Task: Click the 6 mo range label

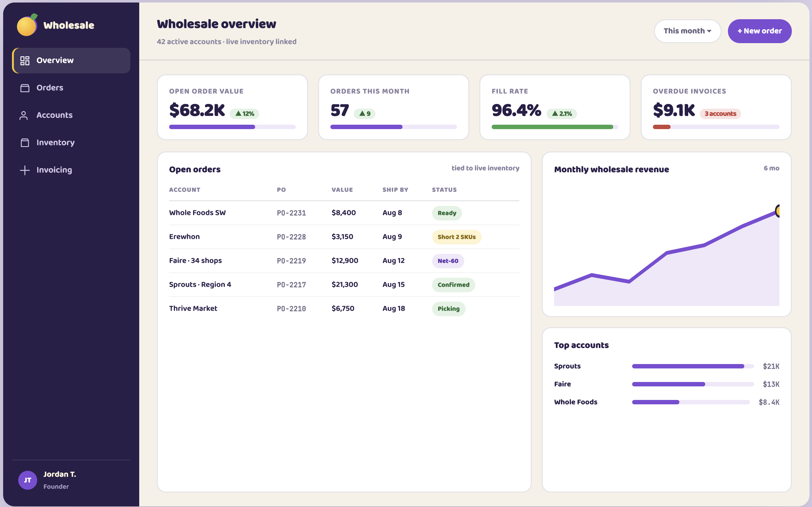Action: (771, 168)
